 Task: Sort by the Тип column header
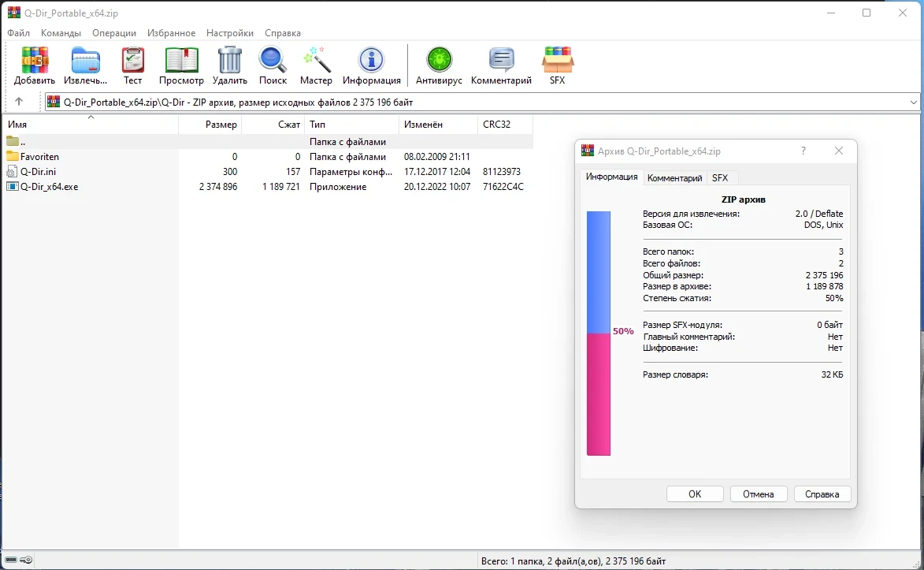point(352,125)
